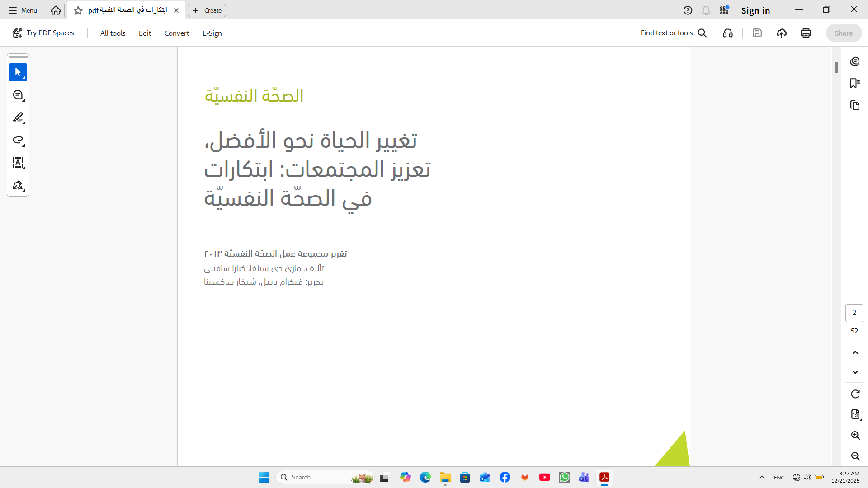Zoom out of the document

[x=855, y=456]
